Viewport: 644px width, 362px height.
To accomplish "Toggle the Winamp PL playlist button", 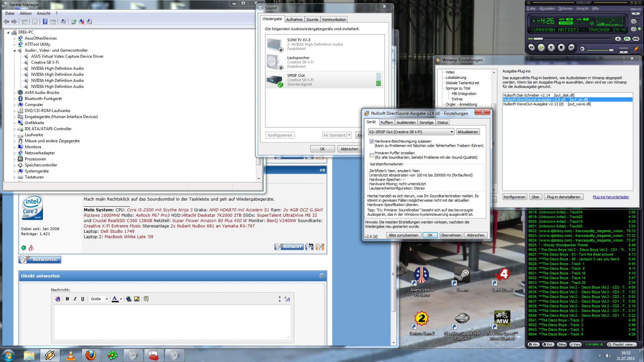I will [x=627, y=39].
